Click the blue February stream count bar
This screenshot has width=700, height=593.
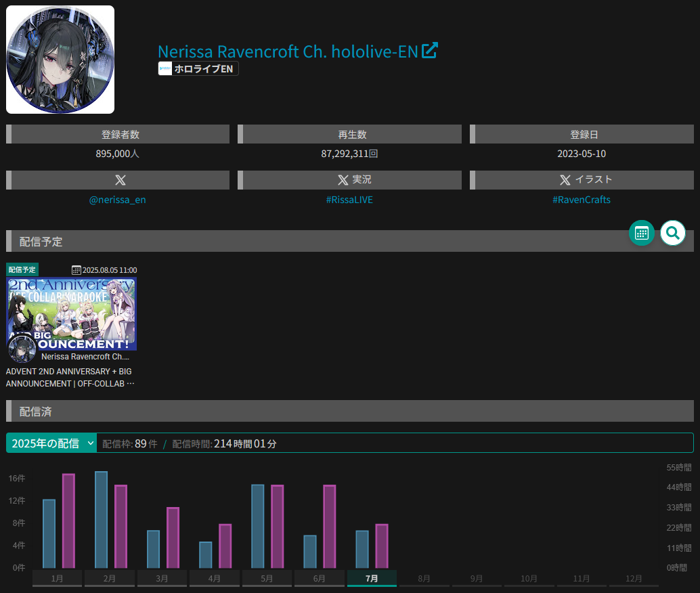102,520
